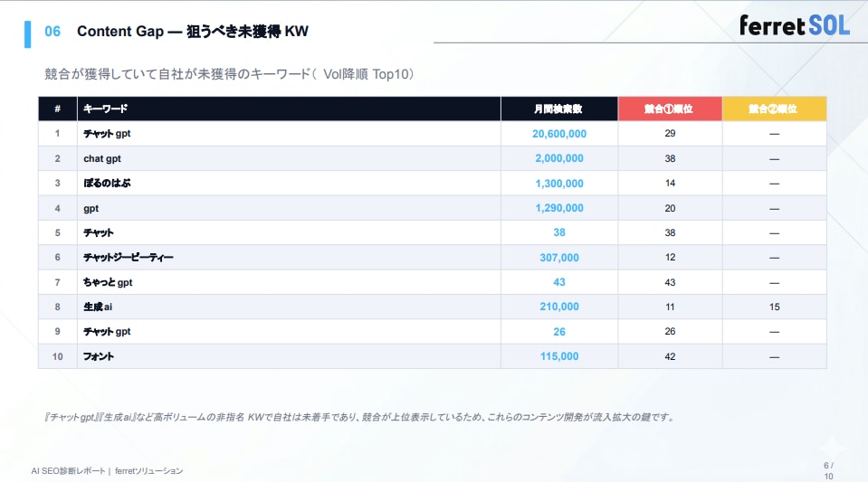Click the ferret SOL logo

point(794,25)
